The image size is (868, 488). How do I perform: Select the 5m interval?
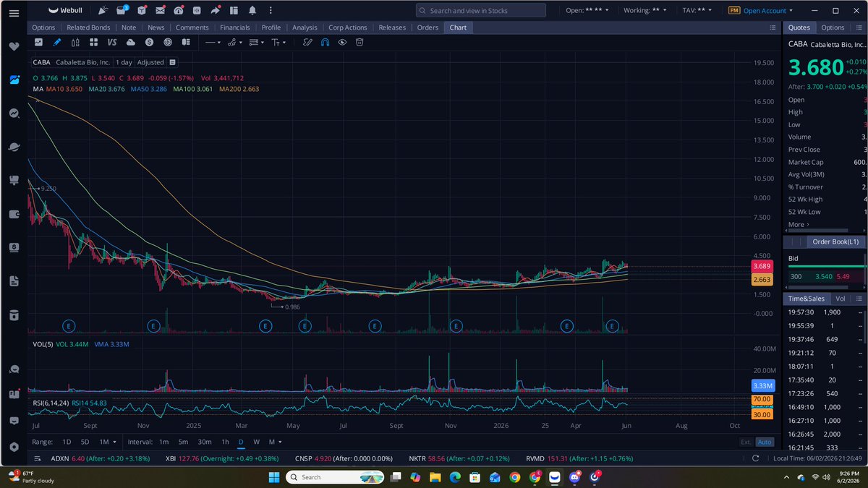[x=183, y=442]
